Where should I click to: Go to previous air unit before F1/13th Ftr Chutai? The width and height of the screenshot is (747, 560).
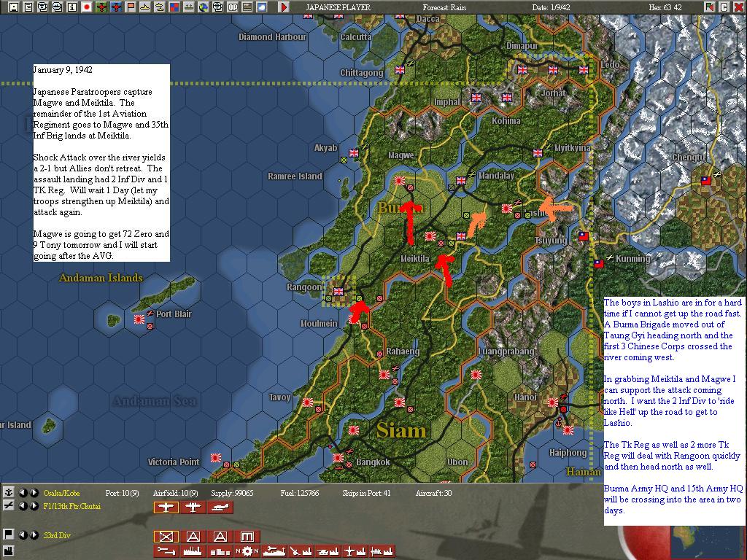[23, 506]
